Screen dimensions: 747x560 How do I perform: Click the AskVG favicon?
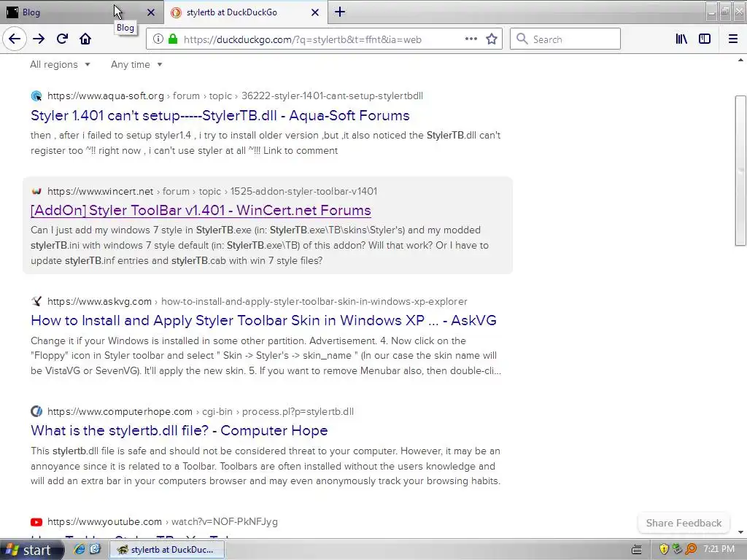click(36, 301)
